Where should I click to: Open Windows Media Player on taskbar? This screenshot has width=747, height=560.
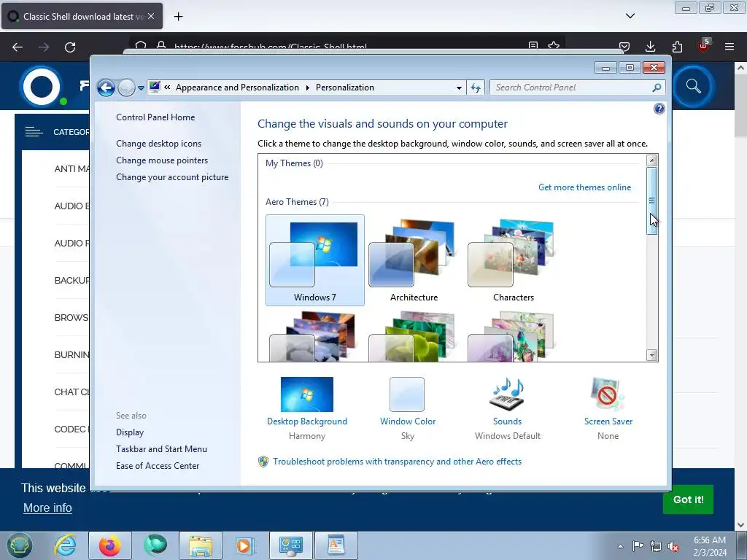click(x=245, y=545)
